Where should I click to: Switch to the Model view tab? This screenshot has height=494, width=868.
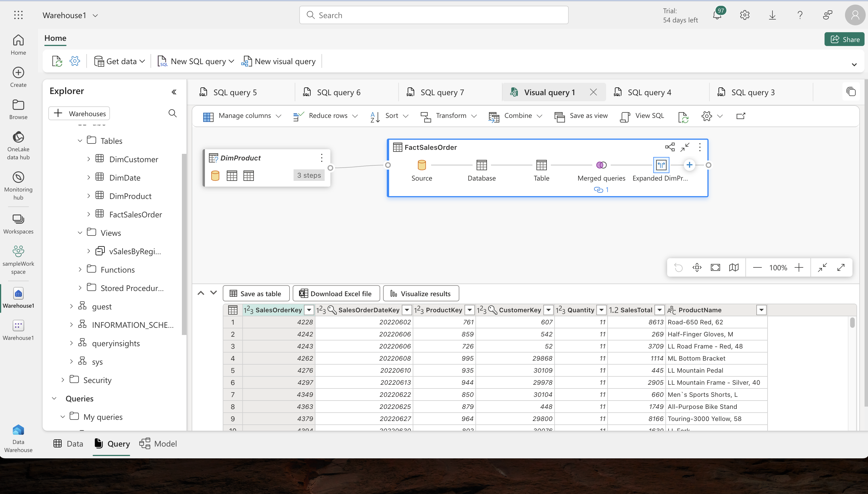[x=158, y=443]
